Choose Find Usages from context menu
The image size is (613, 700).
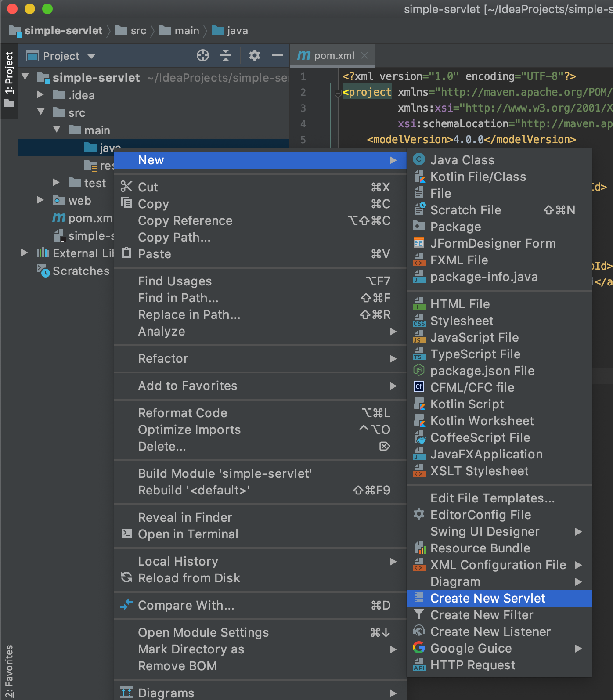[260, 281]
